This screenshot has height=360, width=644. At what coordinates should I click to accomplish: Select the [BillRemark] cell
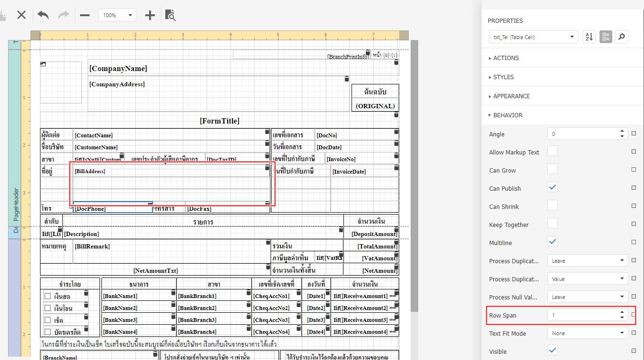tap(171, 252)
